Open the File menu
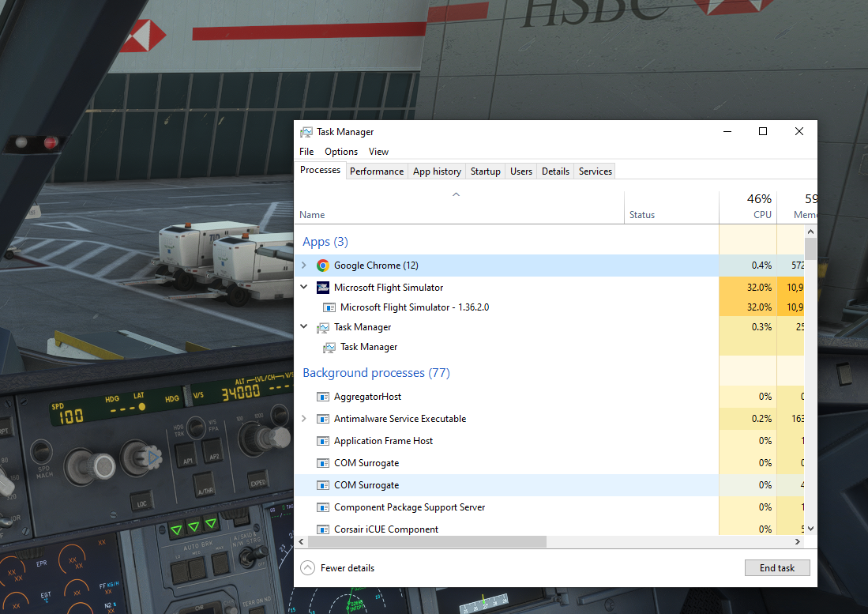 (306, 152)
